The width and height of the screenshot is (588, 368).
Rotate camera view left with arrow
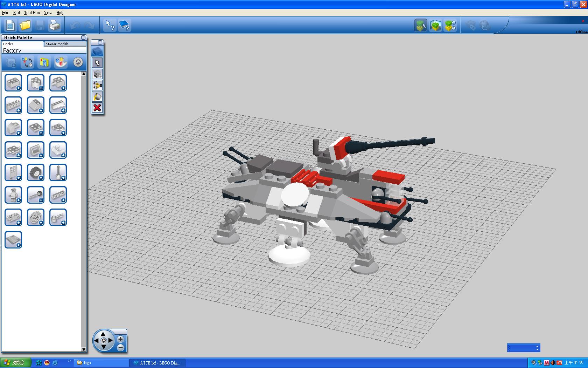96,340
